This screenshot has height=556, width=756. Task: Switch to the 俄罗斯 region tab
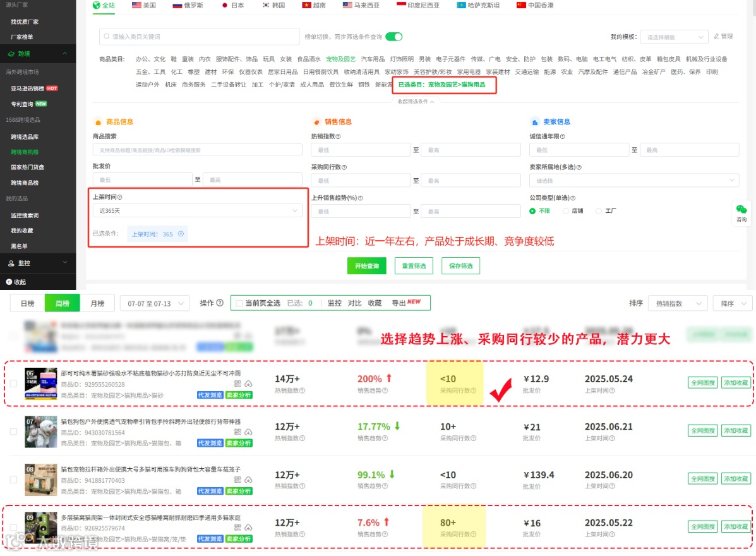[188, 5]
